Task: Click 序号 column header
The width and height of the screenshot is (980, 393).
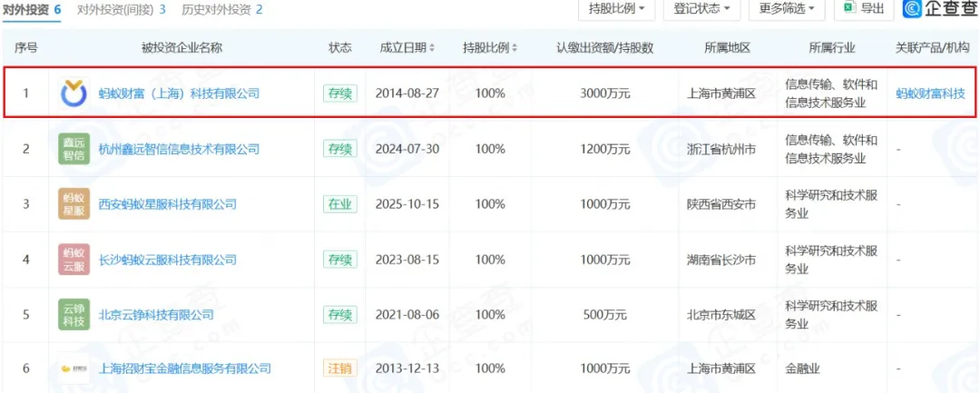Action: 25,48
